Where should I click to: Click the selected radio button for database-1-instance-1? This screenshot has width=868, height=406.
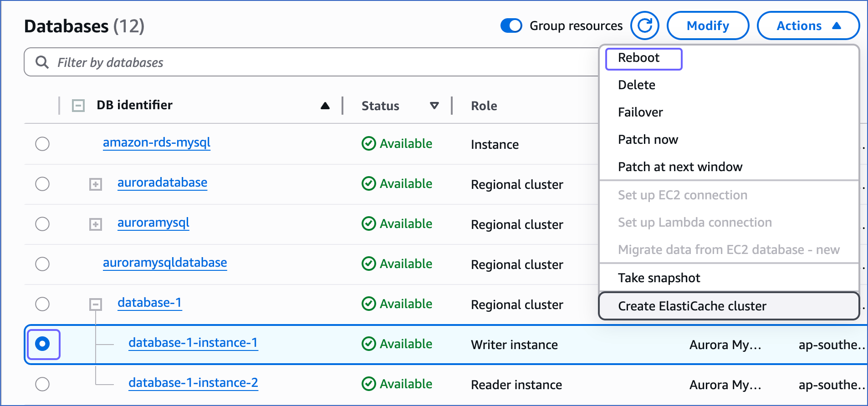coord(42,344)
